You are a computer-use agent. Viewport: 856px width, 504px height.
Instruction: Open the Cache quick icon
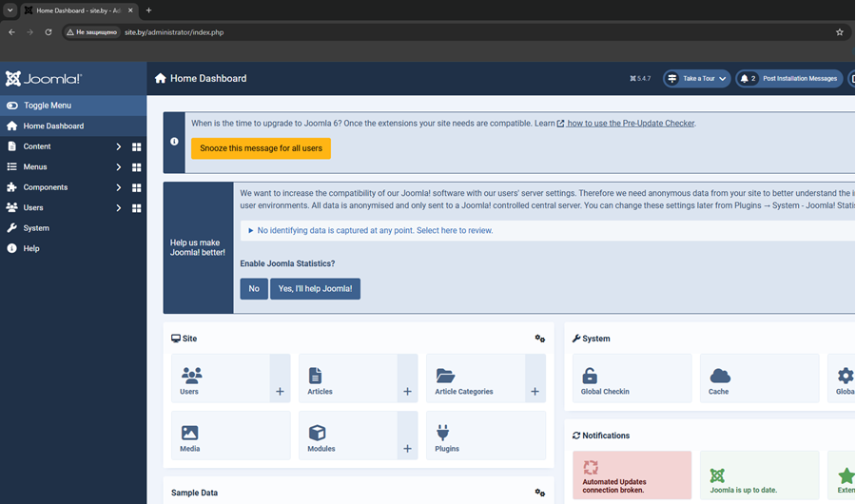coord(759,378)
